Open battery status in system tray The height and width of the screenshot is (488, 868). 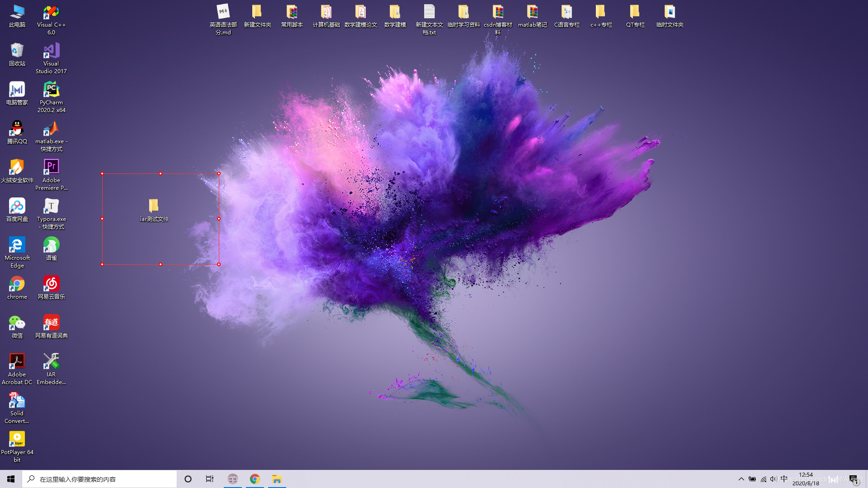752,479
